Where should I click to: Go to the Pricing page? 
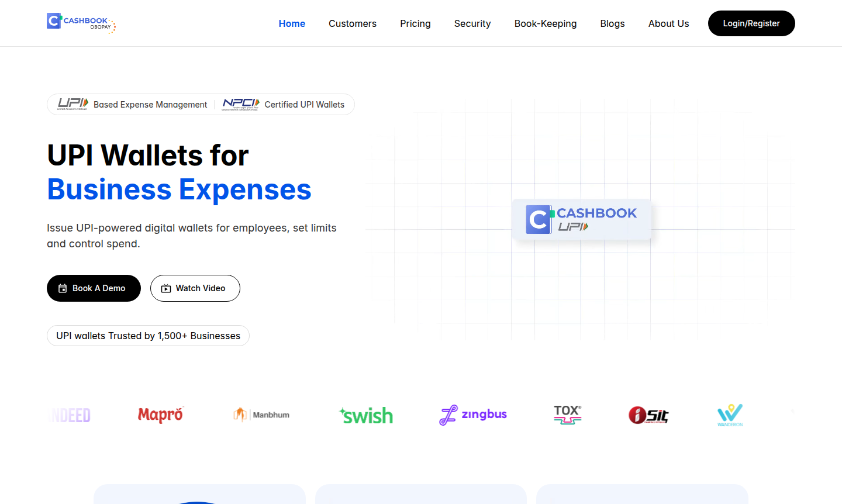(415, 23)
